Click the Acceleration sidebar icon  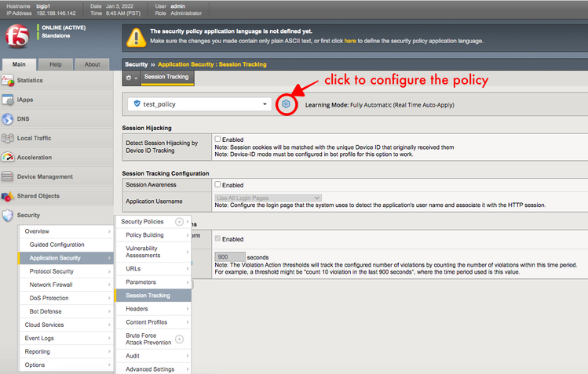pyautogui.click(x=8, y=158)
